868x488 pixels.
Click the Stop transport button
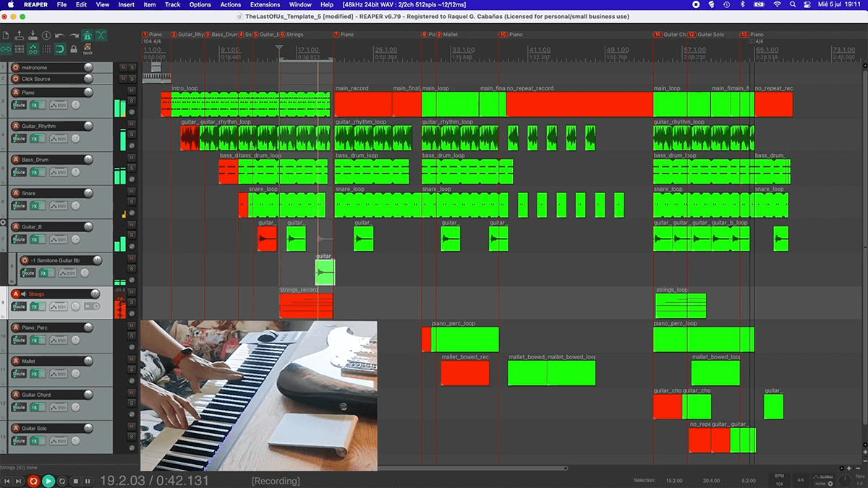pos(77,481)
